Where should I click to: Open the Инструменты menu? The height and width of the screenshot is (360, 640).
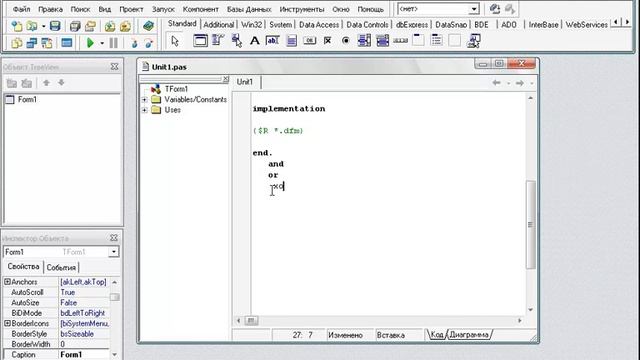(302, 9)
